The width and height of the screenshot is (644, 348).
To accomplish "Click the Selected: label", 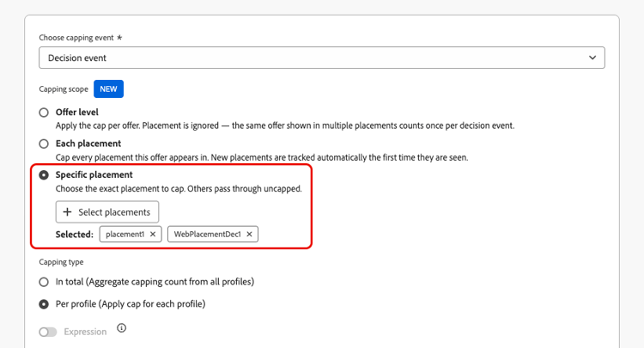I will pyautogui.click(x=75, y=235).
